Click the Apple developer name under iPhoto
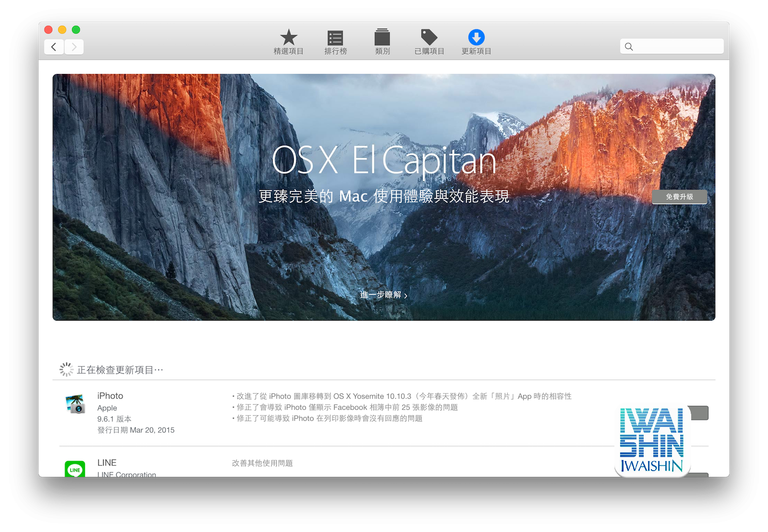This screenshot has width=768, height=532. [x=107, y=408]
